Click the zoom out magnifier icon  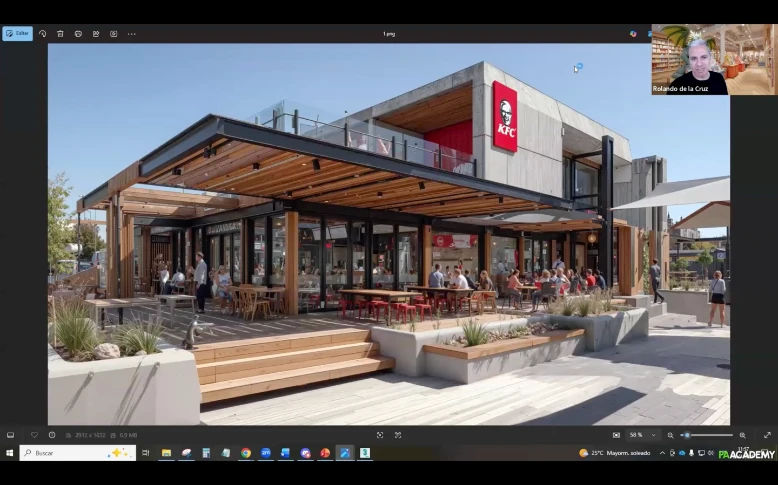tap(672, 435)
